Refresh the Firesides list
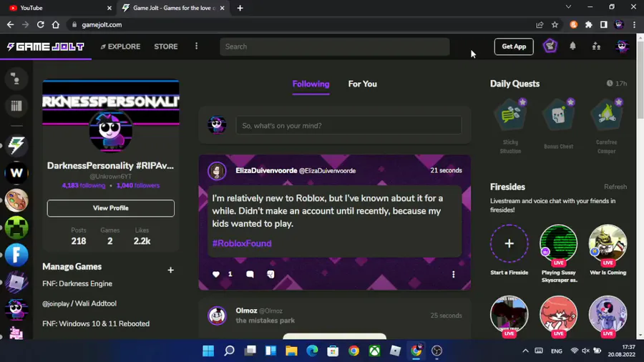Viewport: 644px width, 362px height. pos(615,187)
